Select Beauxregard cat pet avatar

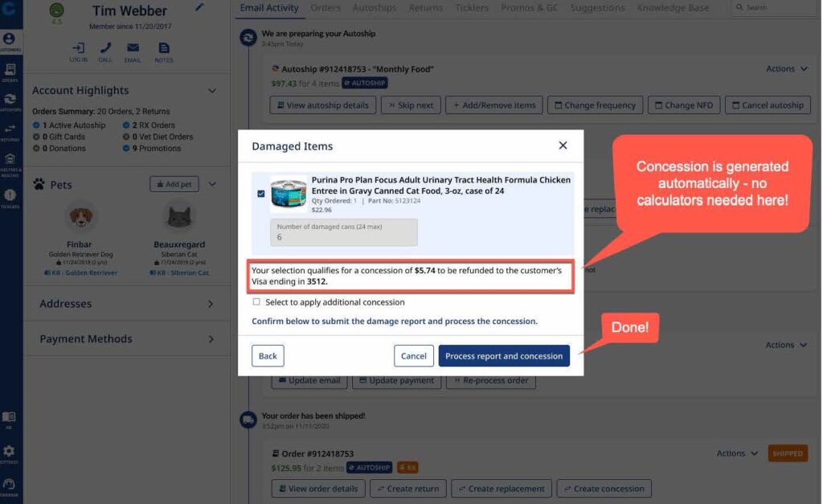[179, 217]
